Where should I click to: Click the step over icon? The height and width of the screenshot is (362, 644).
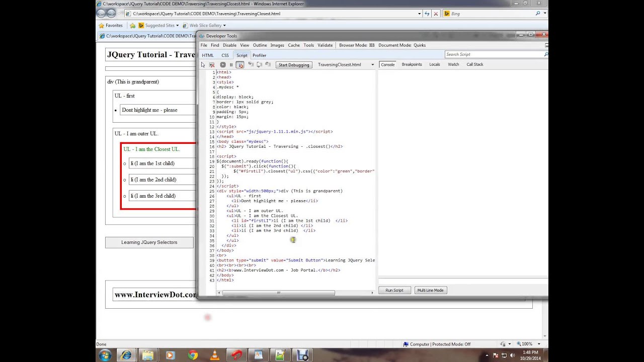point(259,64)
